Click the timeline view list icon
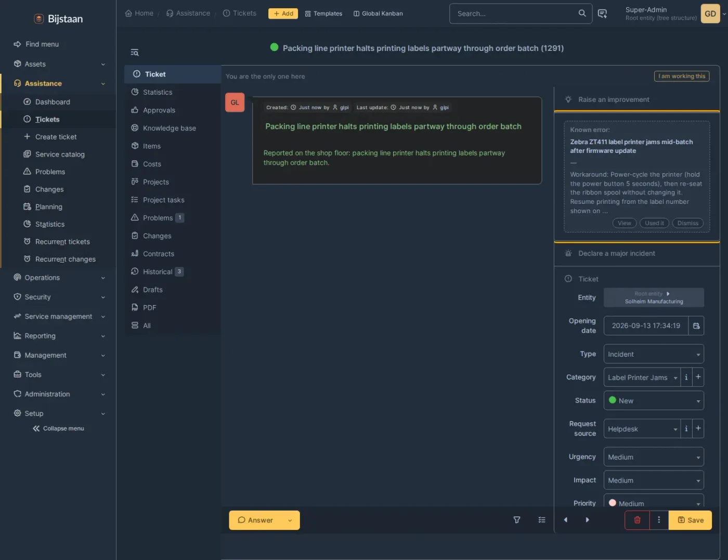Screen dimensions: 728x560 pos(542,520)
